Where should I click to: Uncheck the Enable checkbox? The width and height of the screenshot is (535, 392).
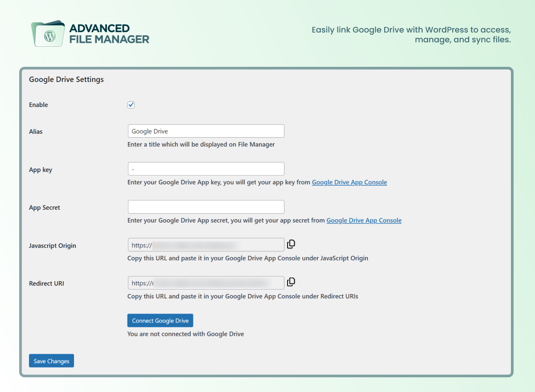tap(131, 105)
